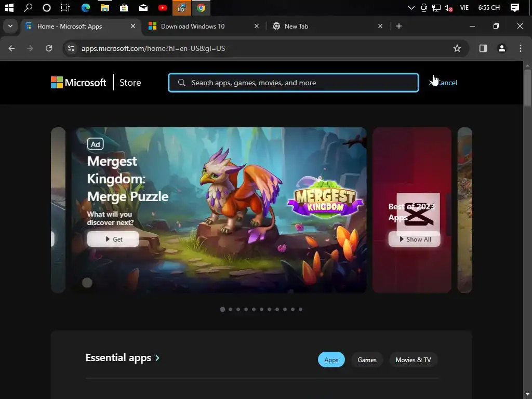The height and width of the screenshot is (399, 532).
Task: Select the Games filter pill
Action: (x=367, y=360)
